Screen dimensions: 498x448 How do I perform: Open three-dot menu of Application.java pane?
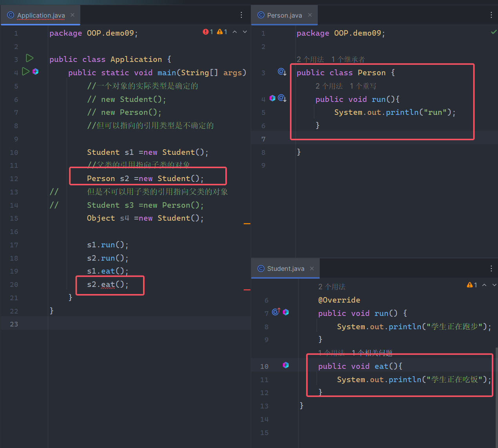tap(241, 15)
